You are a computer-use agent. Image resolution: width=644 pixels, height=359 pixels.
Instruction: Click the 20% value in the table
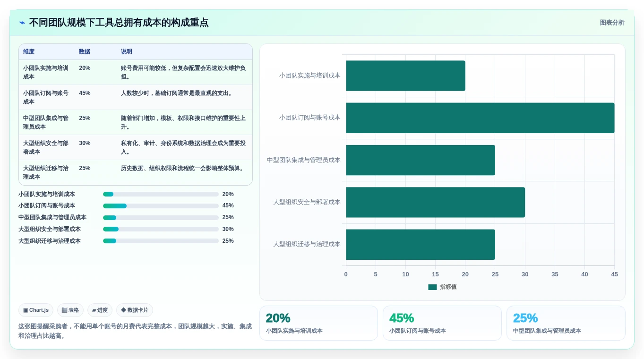point(85,68)
